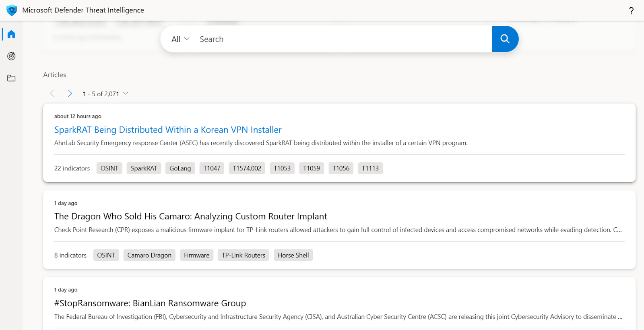Select the Firmware tag
This screenshot has height=330, width=644.
click(197, 255)
